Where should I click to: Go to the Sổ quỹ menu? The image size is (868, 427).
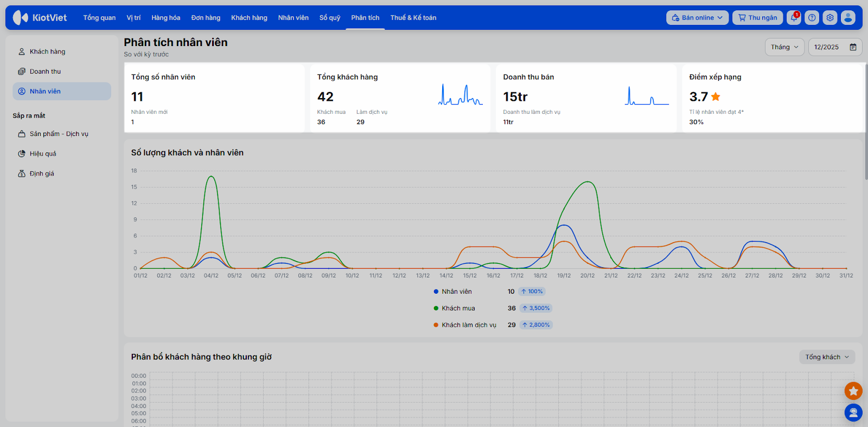click(x=330, y=18)
